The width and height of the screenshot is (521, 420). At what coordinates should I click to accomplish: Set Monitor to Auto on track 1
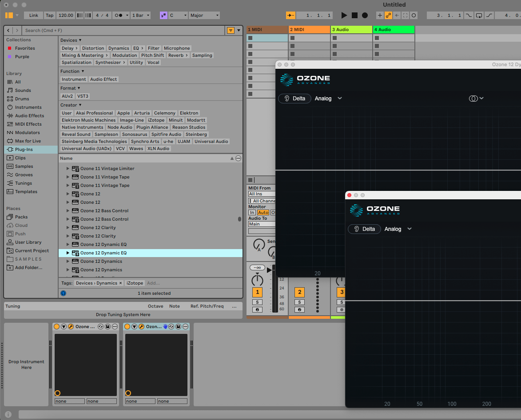(x=263, y=213)
